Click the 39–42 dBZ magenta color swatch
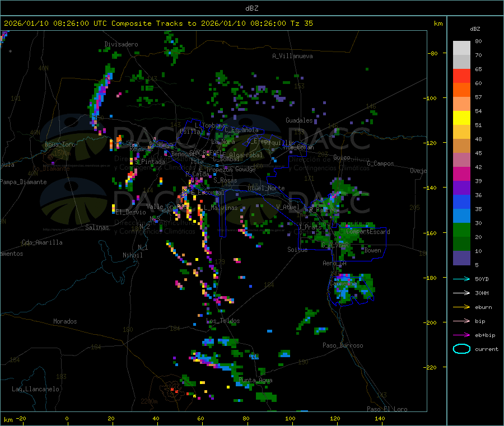This screenshot has width=504, height=426. [x=461, y=174]
